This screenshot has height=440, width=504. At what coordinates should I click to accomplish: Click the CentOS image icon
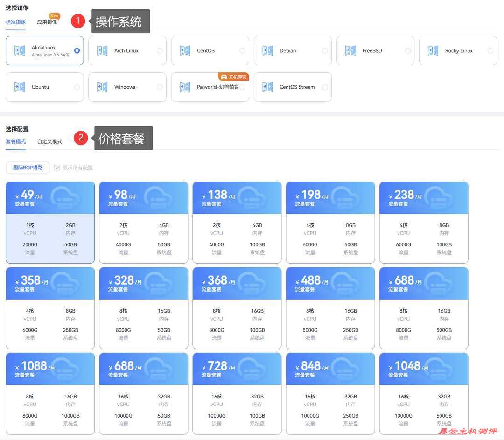185,50
